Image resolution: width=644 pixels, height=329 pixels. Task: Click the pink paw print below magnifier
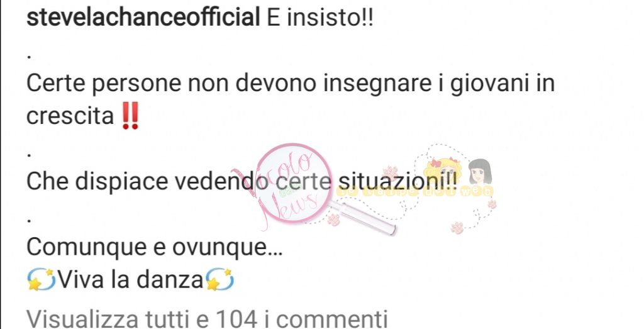pyautogui.click(x=333, y=220)
